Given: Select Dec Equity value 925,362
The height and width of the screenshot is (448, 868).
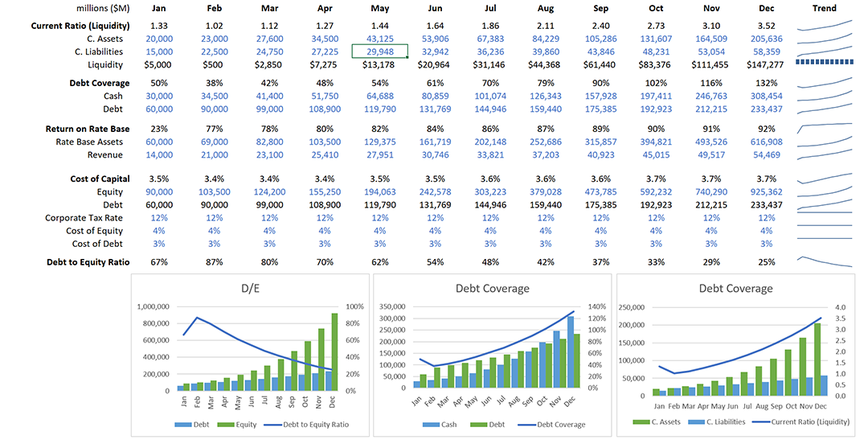Looking at the screenshot, I should [x=766, y=192].
